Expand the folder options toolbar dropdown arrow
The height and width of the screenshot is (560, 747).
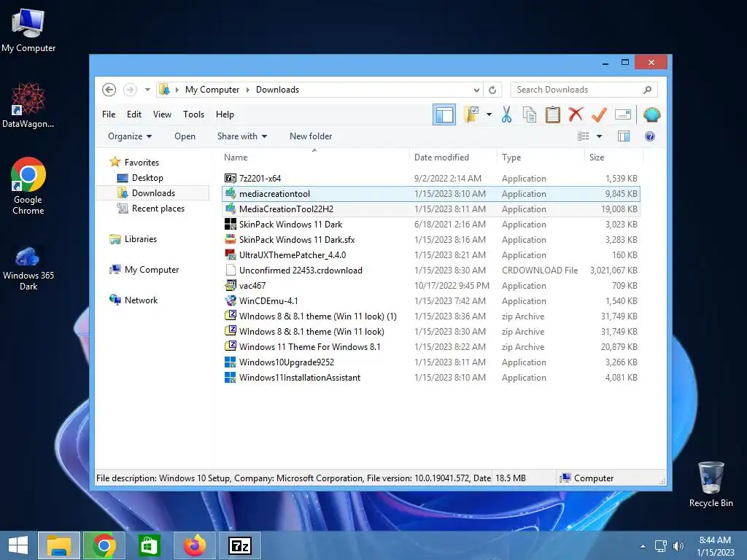(489, 114)
